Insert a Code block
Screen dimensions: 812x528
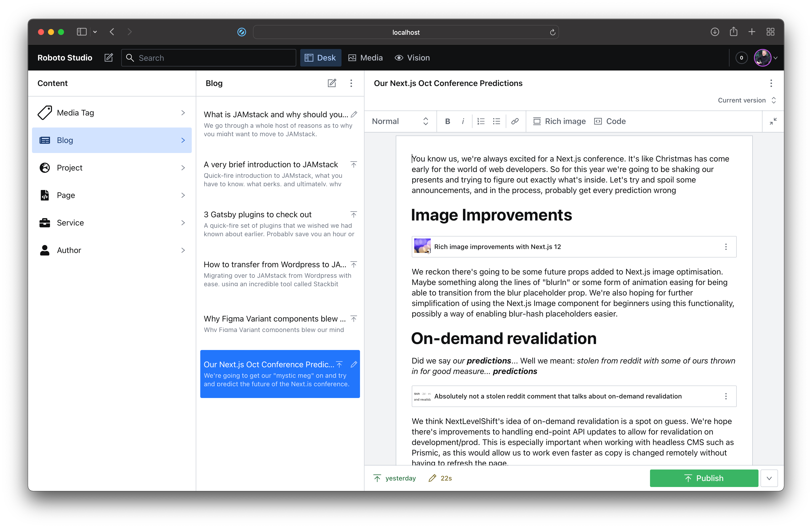coord(610,121)
